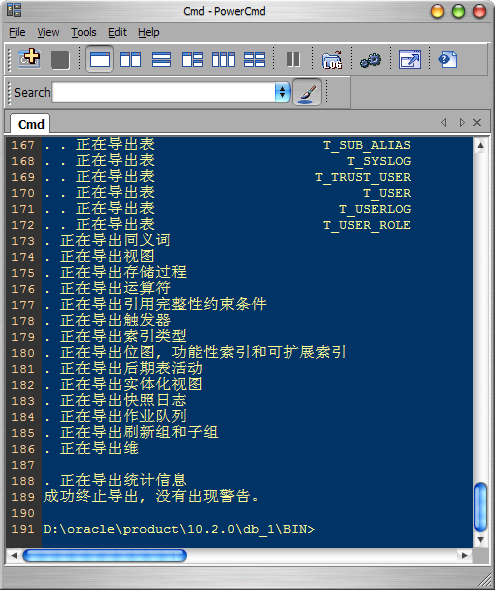Image resolution: width=495 pixels, height=590 pixels.
Task: Click the pause icon in toolbar
Action: coord(293,59)
